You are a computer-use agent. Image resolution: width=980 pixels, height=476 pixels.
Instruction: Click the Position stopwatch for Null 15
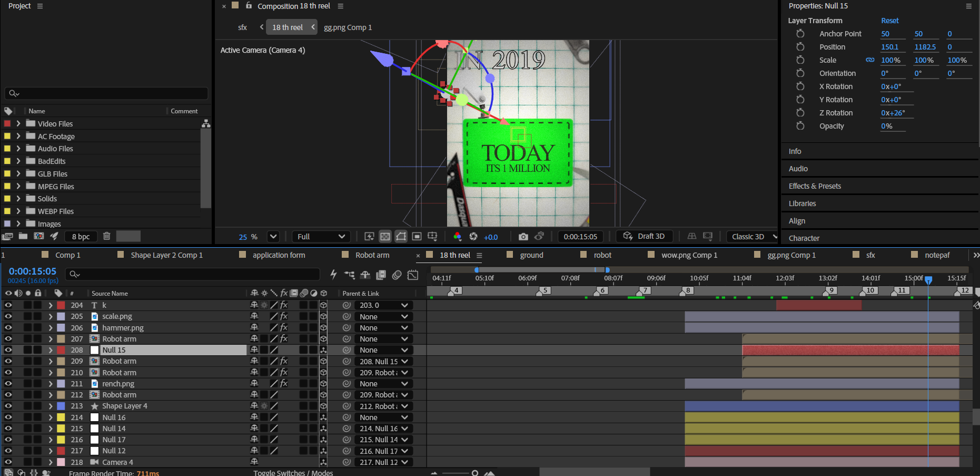800,47
